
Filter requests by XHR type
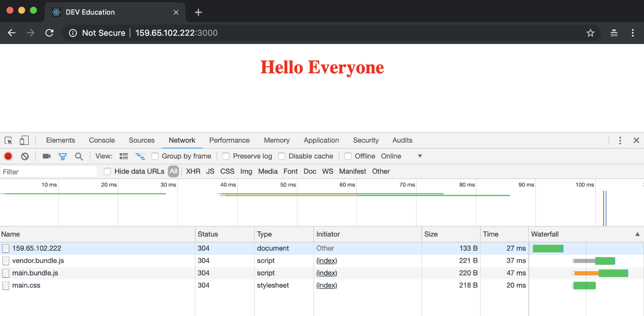[x=193, y=171]
